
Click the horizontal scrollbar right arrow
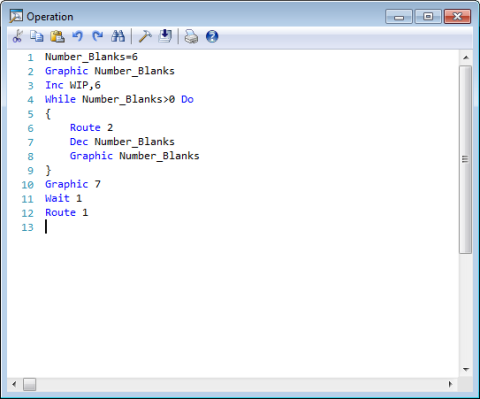coord(450,384)
